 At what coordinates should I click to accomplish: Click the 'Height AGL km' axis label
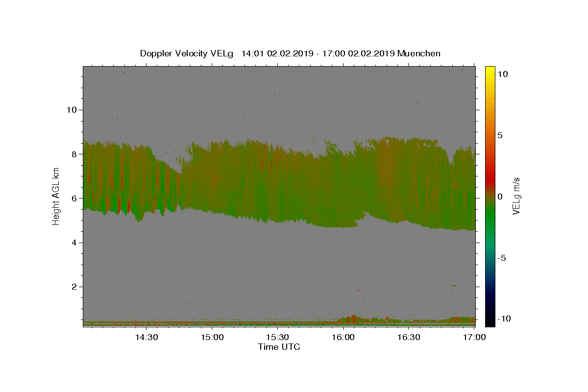pos(56,196)
